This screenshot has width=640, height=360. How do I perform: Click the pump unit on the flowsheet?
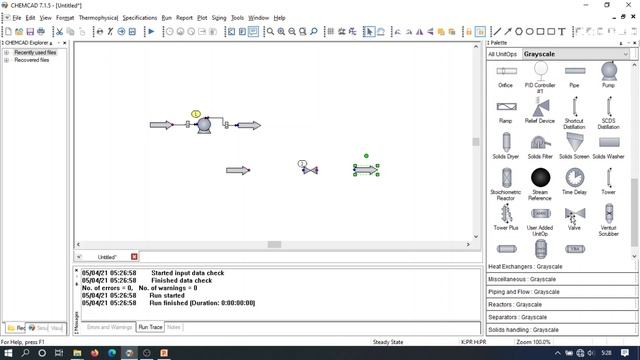pyautogui.click(x=204, y=124)
